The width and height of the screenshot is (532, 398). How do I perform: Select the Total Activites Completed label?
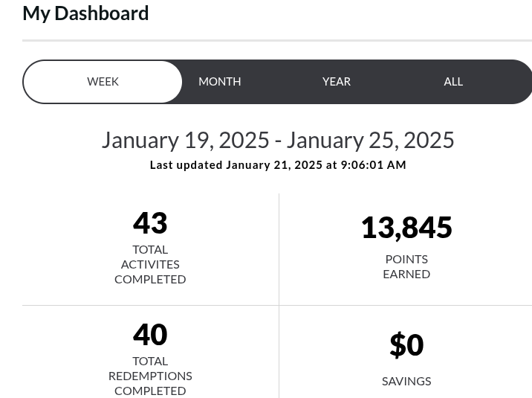[x=150, y=264]
